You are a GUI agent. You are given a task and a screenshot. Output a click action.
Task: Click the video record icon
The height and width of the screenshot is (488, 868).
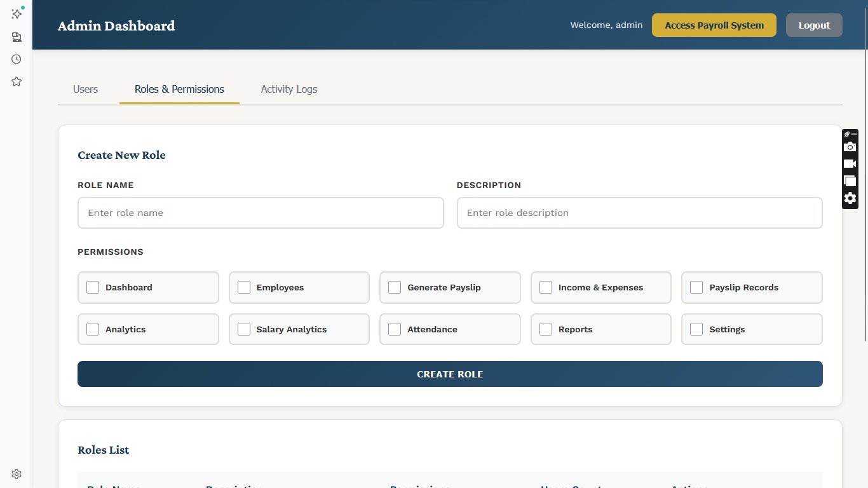850,164
